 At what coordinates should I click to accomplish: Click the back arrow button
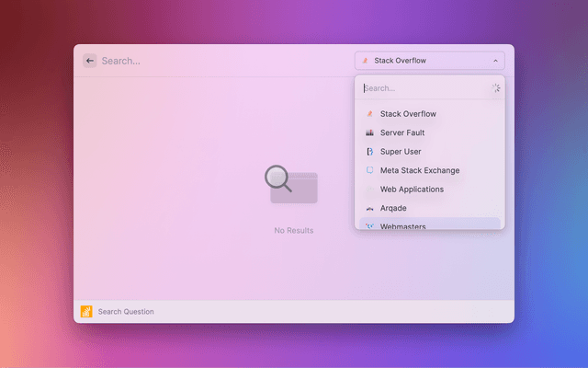90,61
